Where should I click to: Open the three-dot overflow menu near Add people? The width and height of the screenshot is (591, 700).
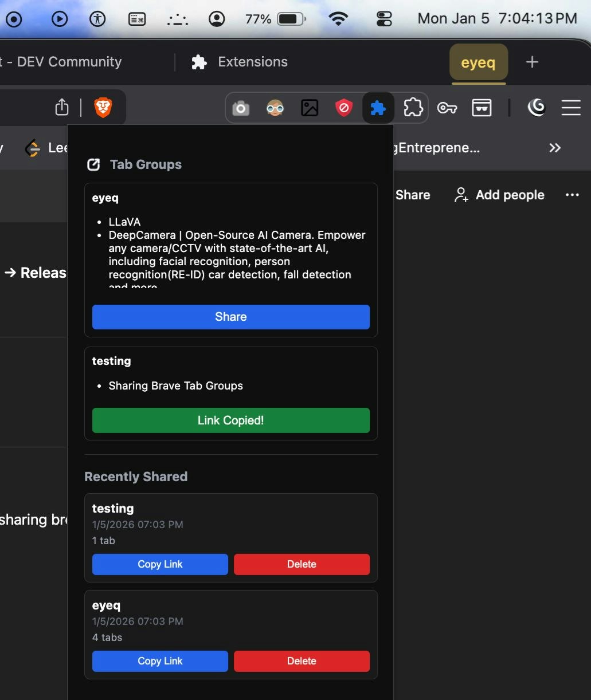572,195
